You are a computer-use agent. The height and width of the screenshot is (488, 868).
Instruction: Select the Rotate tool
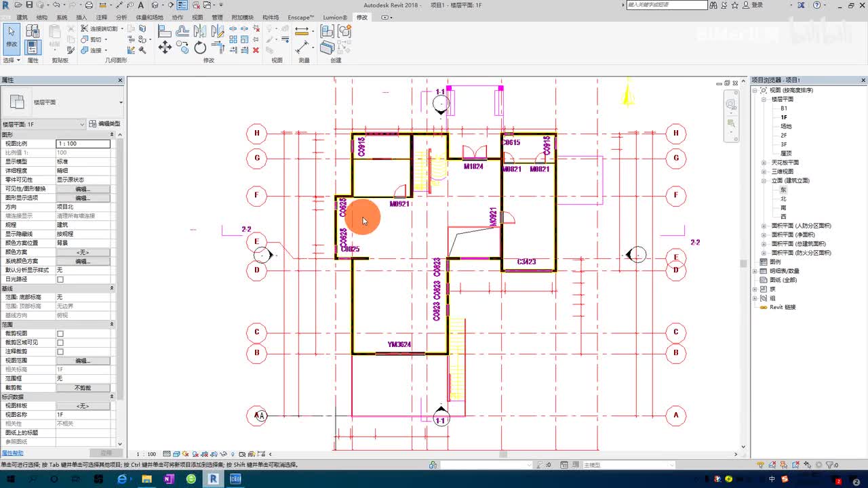[x=200, y=47]
